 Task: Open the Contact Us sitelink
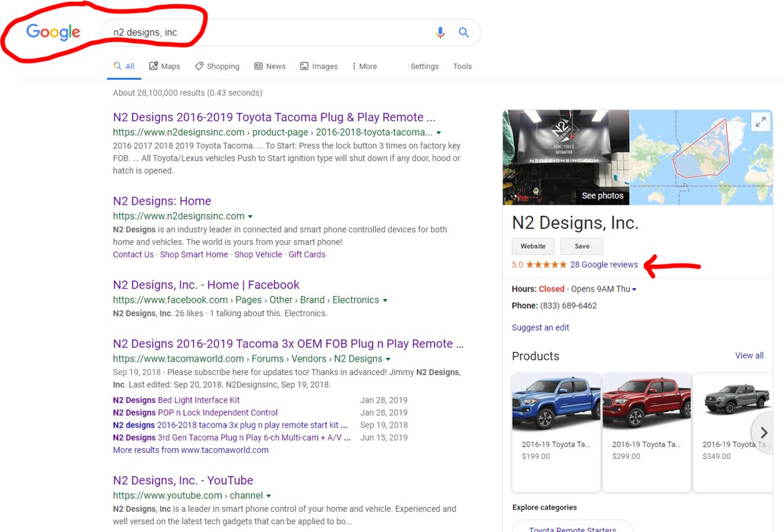[133, 254]
